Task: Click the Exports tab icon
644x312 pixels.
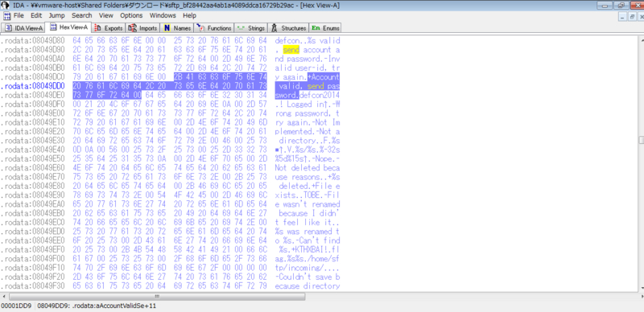Action: point(97,28)
